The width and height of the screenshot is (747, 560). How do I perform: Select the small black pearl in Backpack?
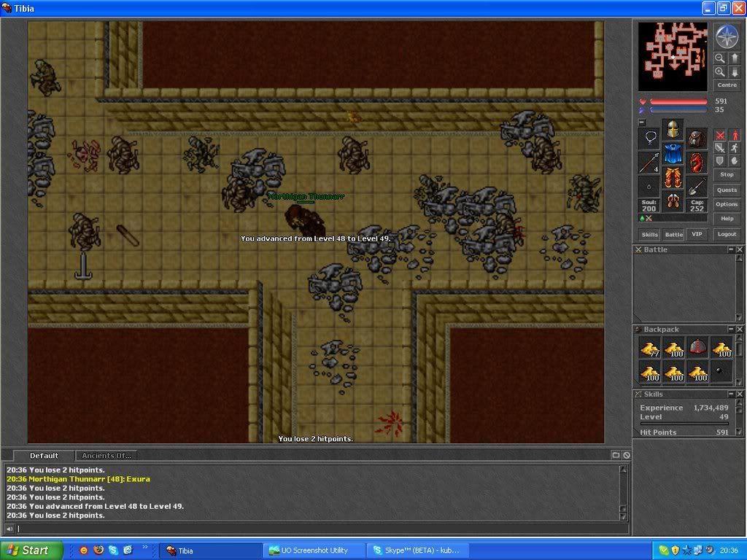click(721, 372)
